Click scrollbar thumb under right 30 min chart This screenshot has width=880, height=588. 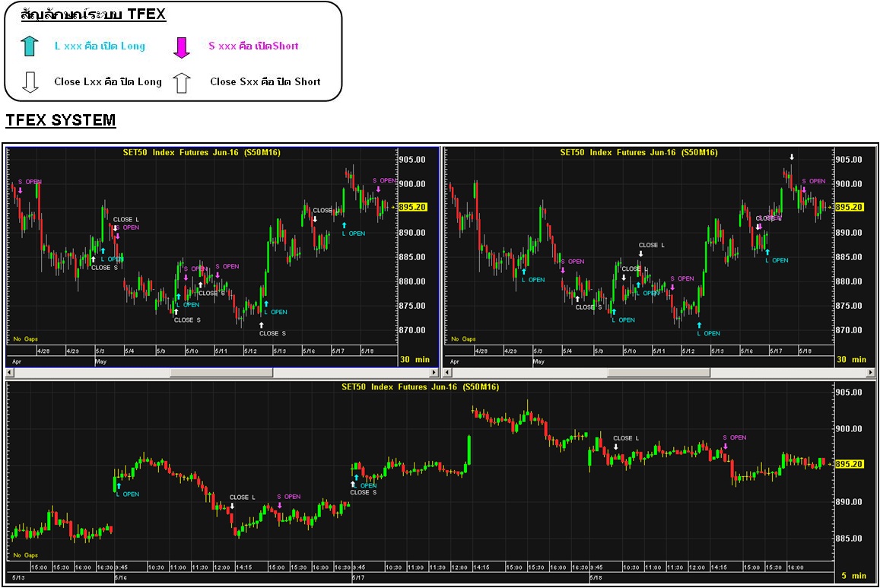coord(659,373)
